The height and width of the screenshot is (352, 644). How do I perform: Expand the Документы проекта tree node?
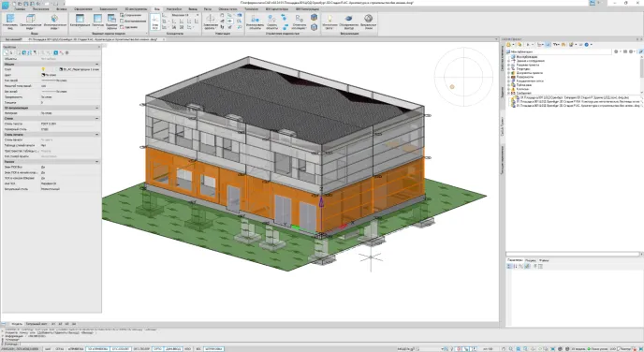click(x=509, y=73)
